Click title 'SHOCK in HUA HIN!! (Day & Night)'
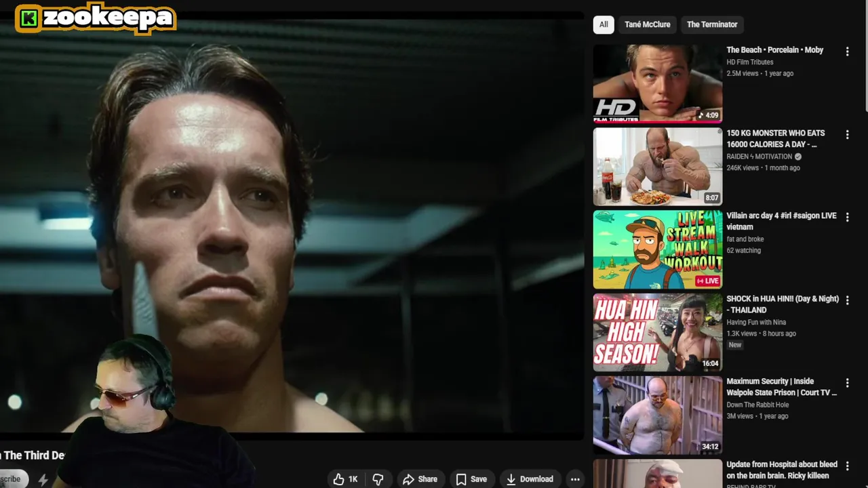868x488 pixels. 783,304
